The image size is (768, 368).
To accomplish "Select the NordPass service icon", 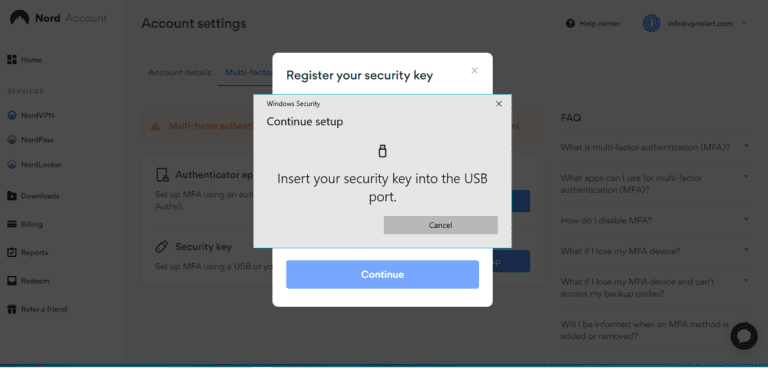I will 12,140.
